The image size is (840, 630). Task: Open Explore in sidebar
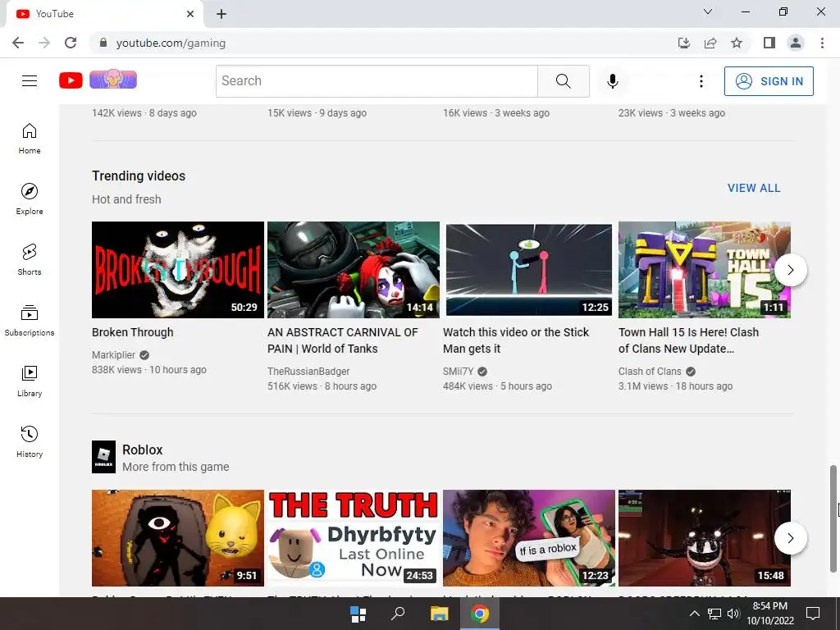30,199
